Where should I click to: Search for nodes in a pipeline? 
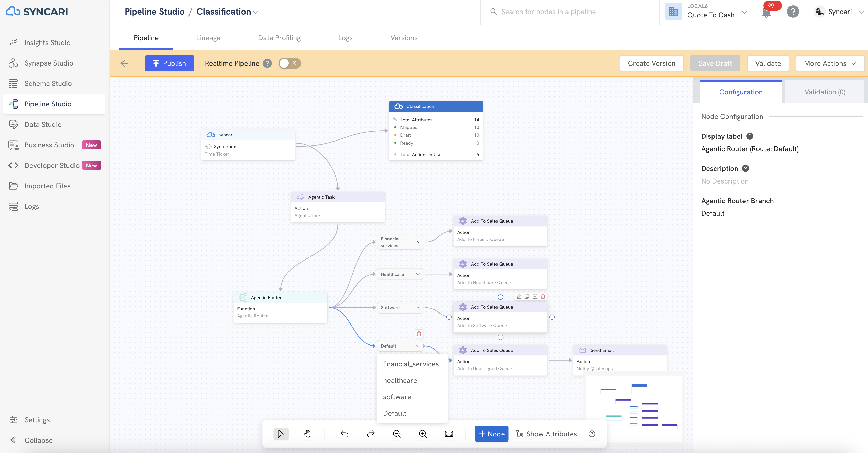(570, 12)
